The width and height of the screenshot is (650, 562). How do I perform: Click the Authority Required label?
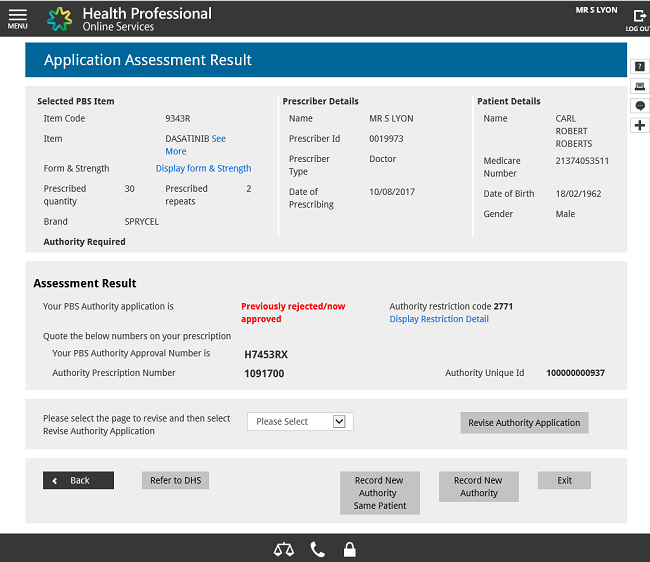coord(85,242)
